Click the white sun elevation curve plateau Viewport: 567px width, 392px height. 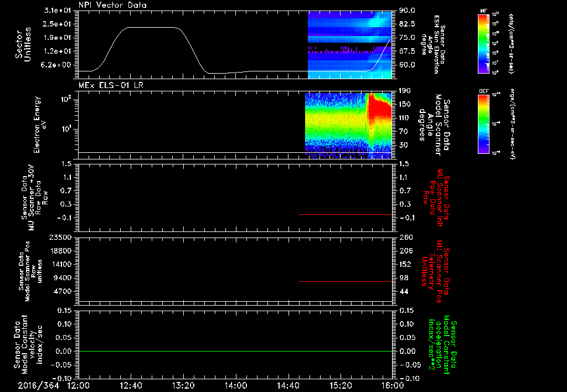(x=152, y=28)
